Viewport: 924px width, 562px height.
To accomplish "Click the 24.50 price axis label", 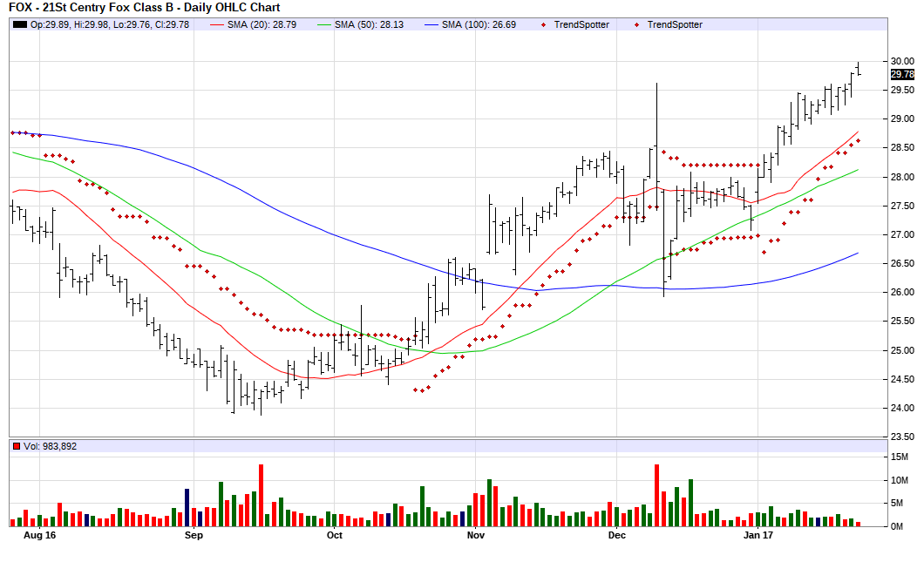I will coord(902,379).
